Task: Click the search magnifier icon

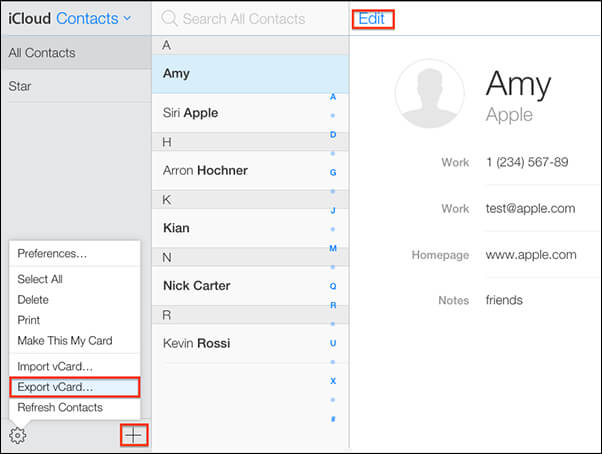Action: pyautogui.click(x=169, y=18)
